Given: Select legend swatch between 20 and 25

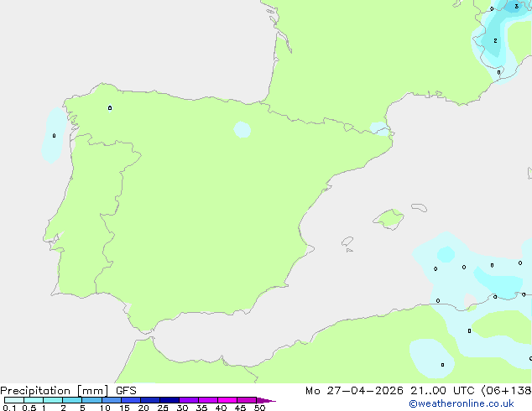Looking at the screenshot, I should point(149,400).
